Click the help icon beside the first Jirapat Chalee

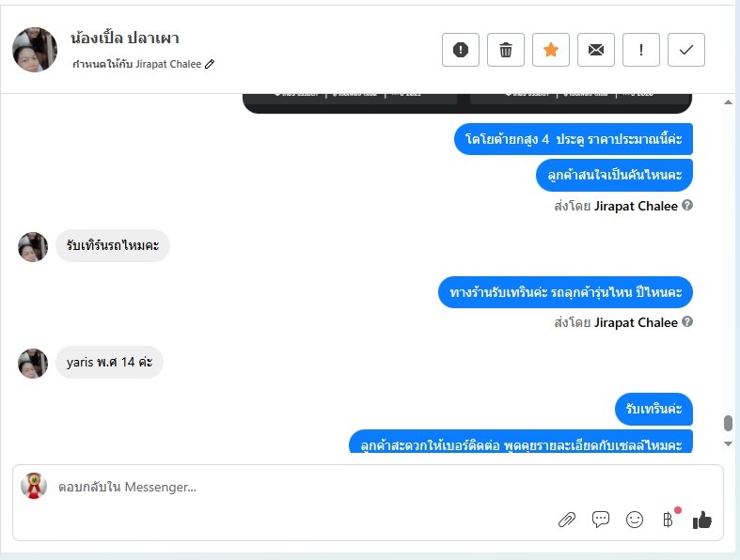pos(687,205)
